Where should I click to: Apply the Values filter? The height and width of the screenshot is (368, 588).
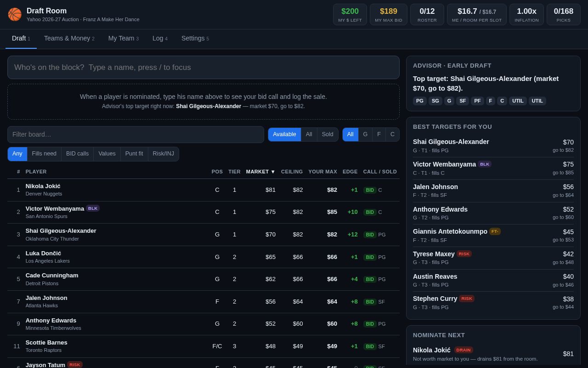click(107, 154)
